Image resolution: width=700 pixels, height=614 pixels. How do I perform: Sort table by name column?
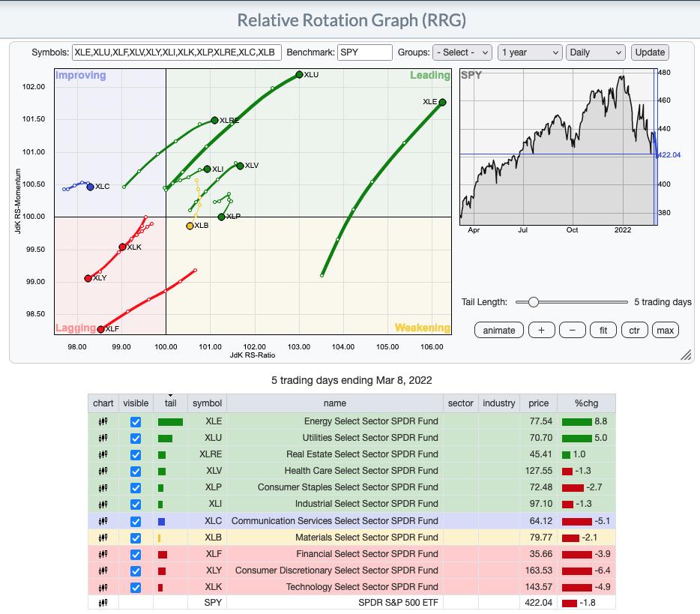point(335,403)
